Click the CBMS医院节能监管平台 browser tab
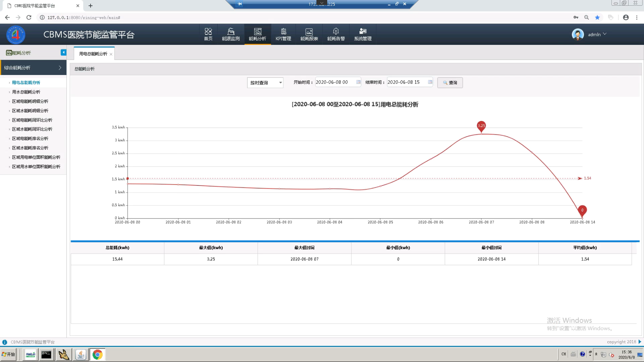This screenshot has width=644, height=362. (42, 6)
